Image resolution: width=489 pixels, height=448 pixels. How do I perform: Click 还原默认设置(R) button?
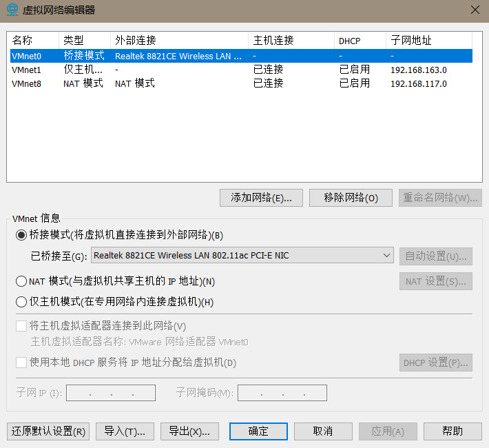(48, 431)
